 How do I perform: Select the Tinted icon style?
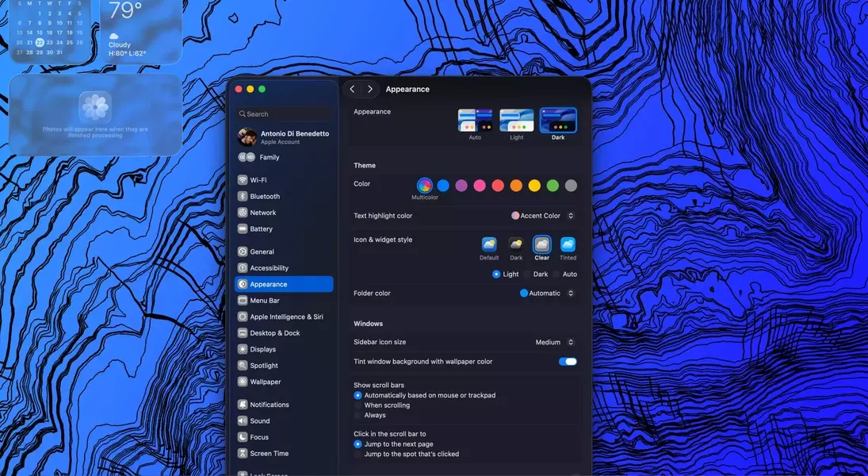click(x=568, y=245)
